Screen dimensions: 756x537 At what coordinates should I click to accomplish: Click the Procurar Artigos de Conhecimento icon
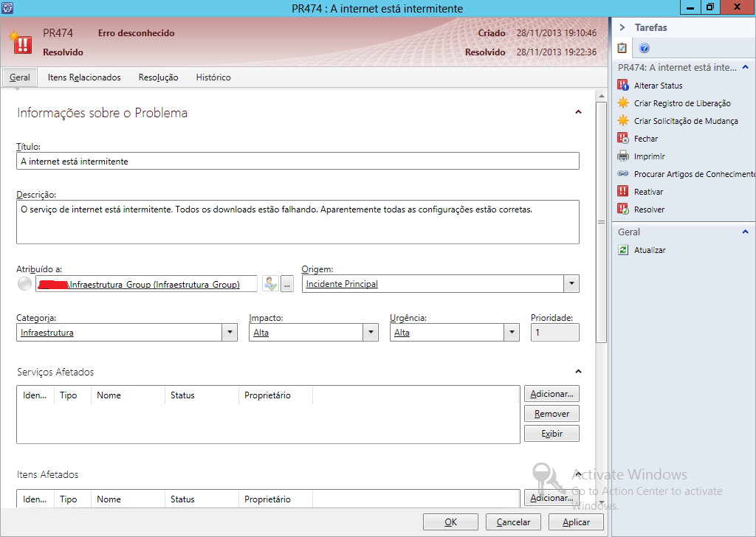click(623, 174)
